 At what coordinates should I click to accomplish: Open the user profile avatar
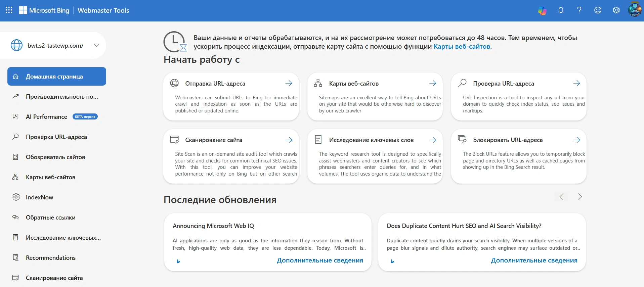(x=635, y=9)
